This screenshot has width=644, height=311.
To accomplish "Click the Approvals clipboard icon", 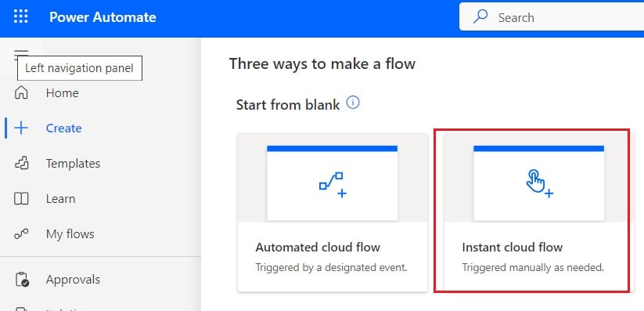I will [22, 280].
